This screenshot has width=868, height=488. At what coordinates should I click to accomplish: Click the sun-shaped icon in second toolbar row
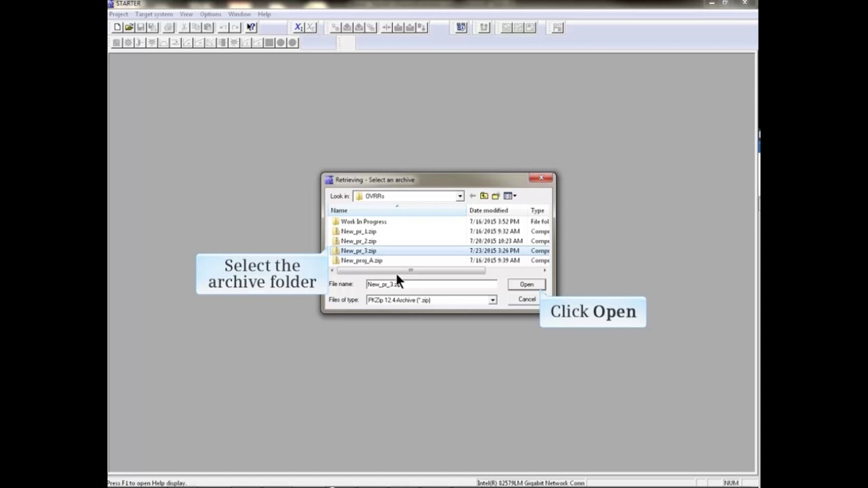(x=127, y=43)
